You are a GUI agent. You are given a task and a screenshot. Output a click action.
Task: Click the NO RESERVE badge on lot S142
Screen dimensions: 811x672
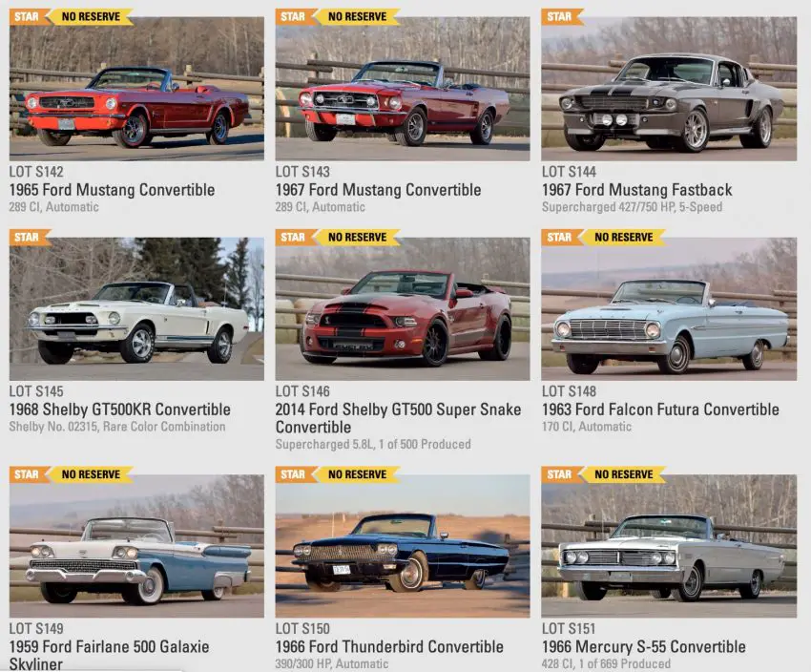pos(91,16)
